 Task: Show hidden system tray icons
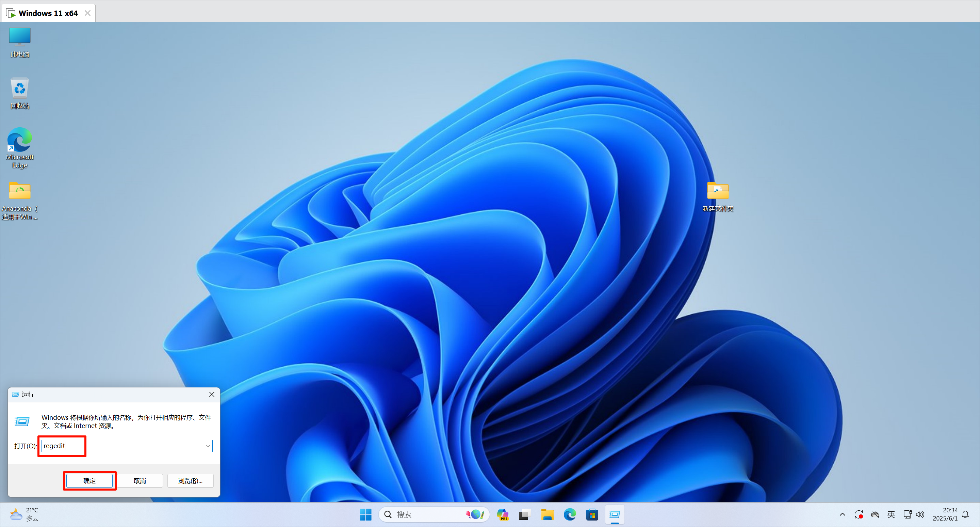842,514
